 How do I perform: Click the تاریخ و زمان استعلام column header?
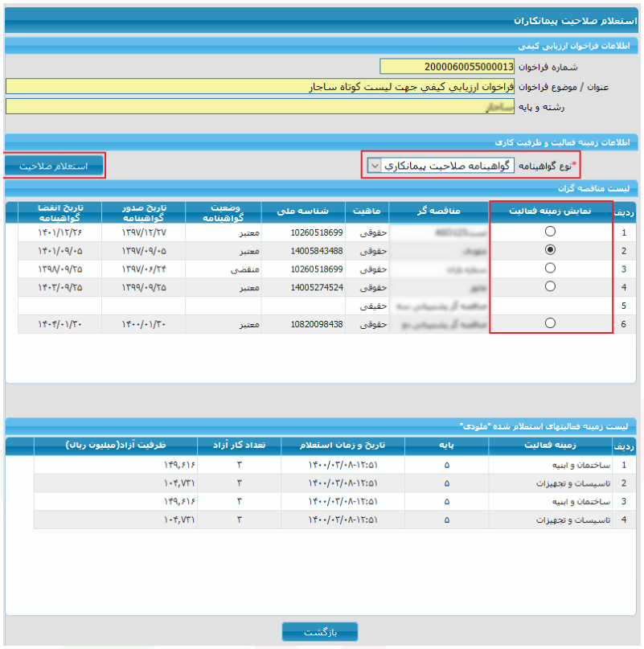(x=343, y=446)
